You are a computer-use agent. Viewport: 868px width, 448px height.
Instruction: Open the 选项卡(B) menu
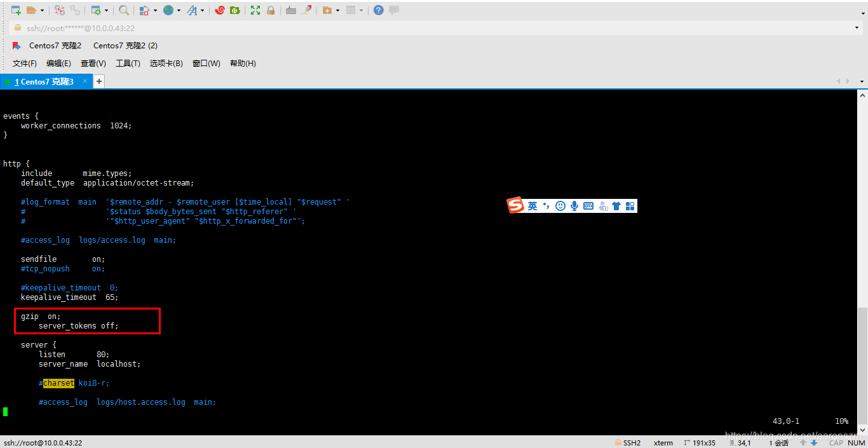coord(166,64)
